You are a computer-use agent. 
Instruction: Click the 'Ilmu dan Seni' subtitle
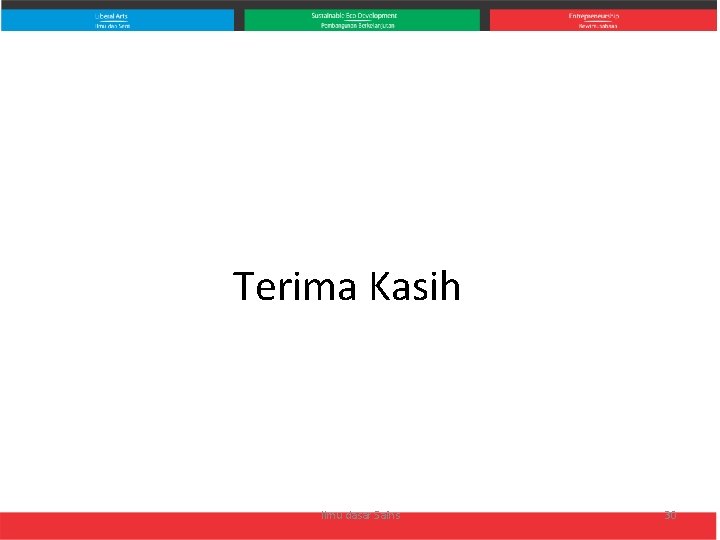(112, 26)
